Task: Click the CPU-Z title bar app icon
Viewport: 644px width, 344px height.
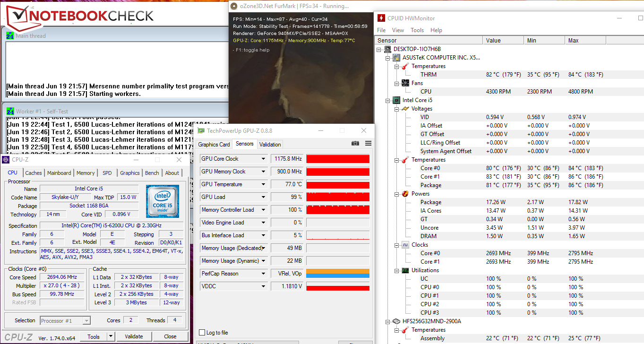Action: click(x=6, y=160)
